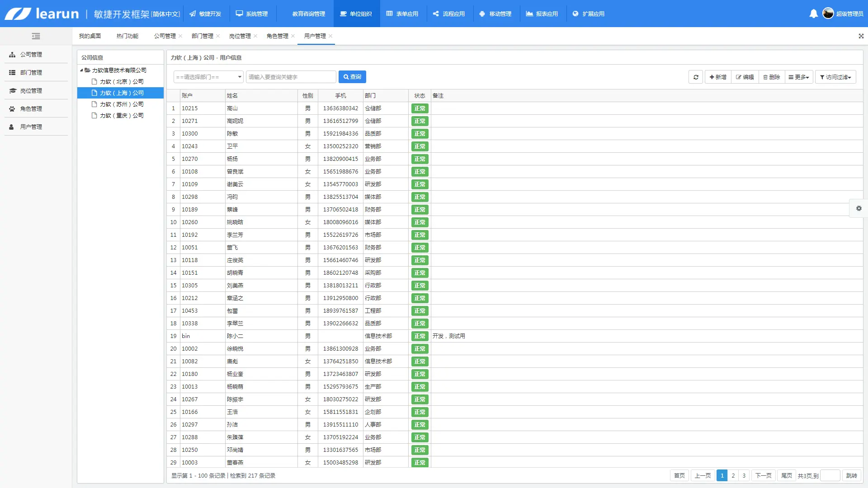Go to page 2 of results

(x=733, y=476)
